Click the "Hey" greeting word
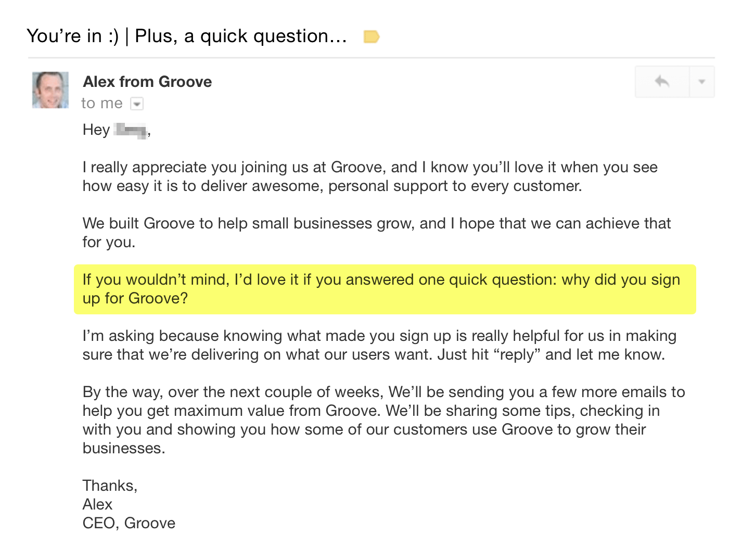This screenshot has width=742, height=560. (x=96, y=130)
